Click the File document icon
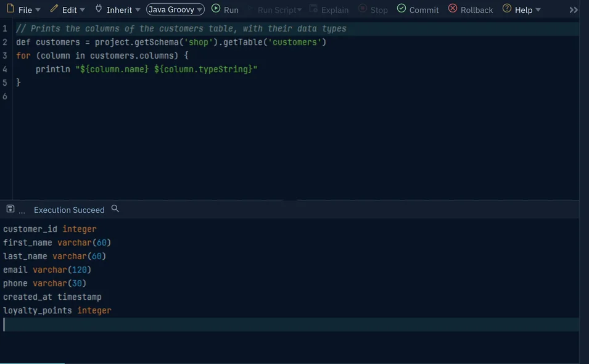 10,9
